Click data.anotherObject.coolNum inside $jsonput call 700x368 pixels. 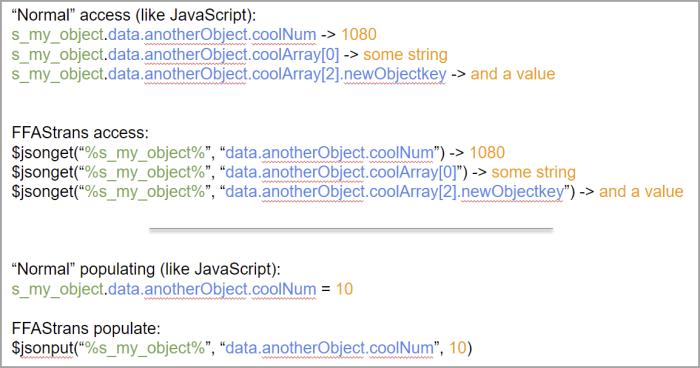[329, 348]
